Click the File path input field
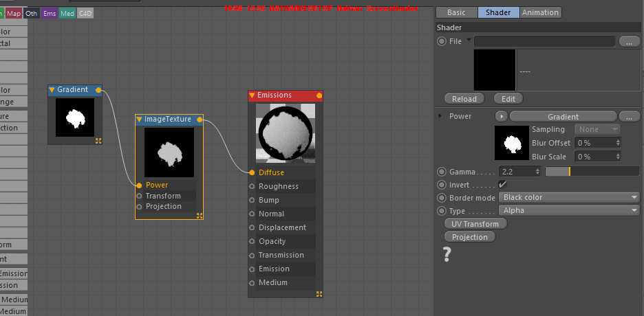 545,41
